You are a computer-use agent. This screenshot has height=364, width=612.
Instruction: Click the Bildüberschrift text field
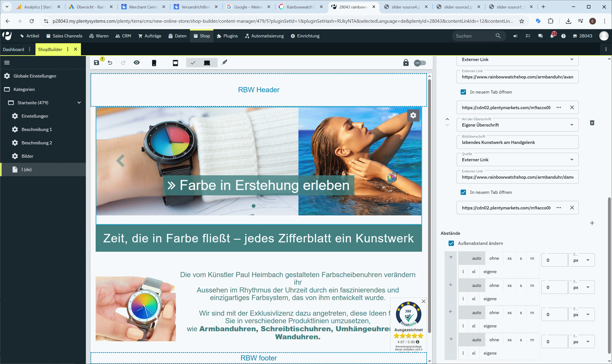(517, 143)
